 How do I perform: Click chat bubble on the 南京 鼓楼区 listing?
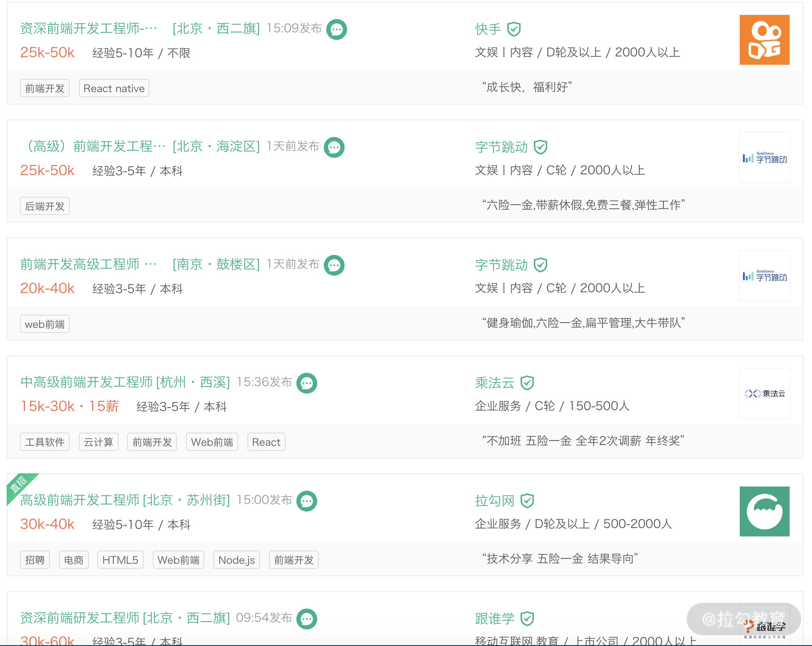click(334, 265)
